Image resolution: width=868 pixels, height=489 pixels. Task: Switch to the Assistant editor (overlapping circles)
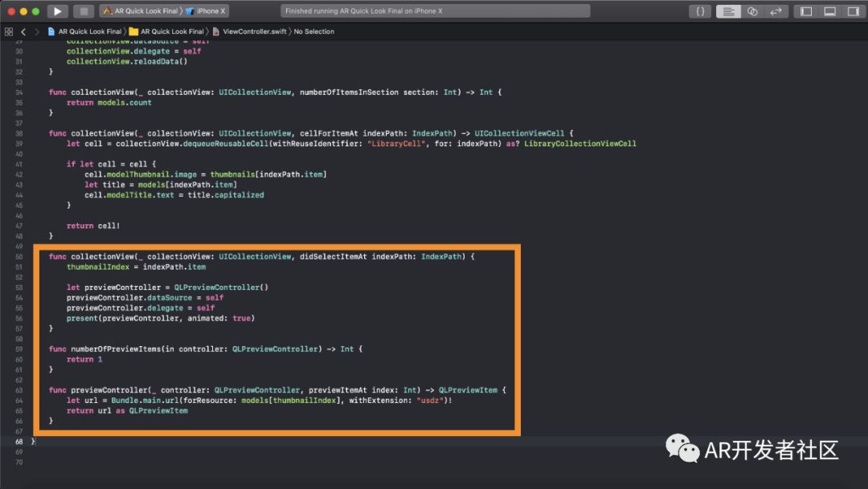click(x=752, y=11)
